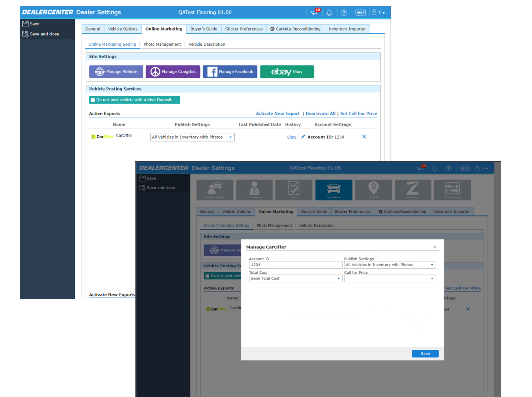Click Set Call For Price in the lower window

tap(463, 288)
